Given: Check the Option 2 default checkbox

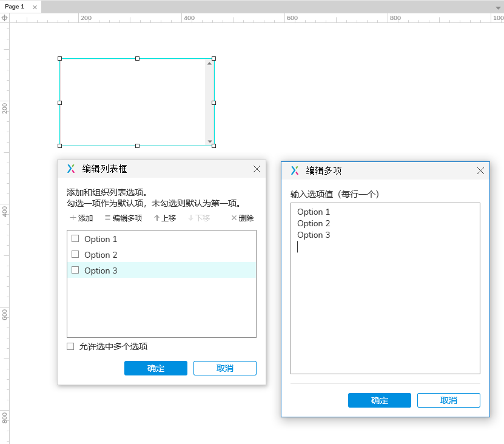Looking at the screenshot, I should point(75,254).
